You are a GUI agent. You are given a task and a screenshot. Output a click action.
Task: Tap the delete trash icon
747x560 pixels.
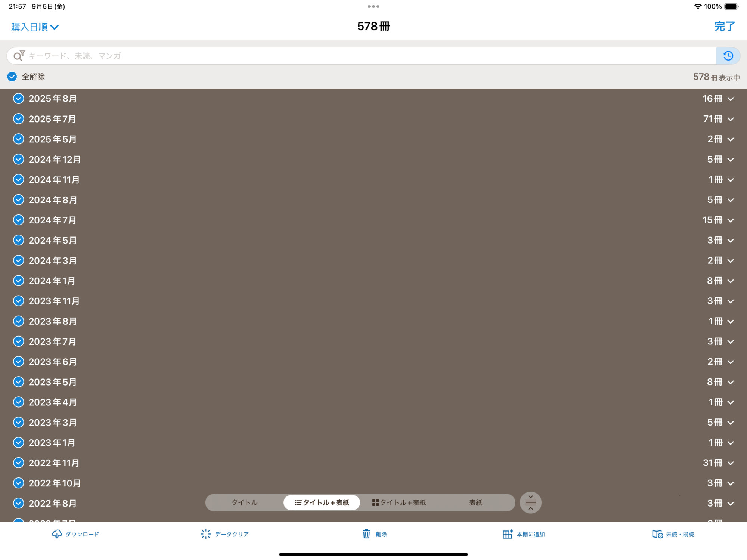(366, 534)
